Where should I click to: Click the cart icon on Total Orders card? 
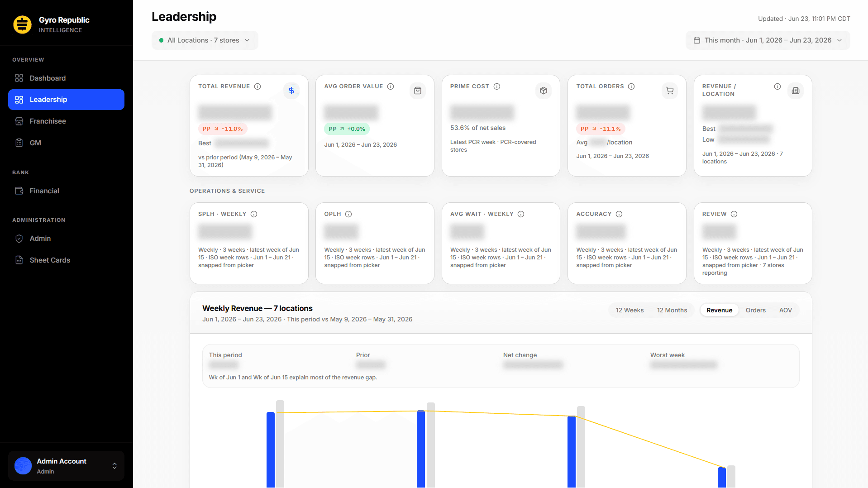[670, 91]
